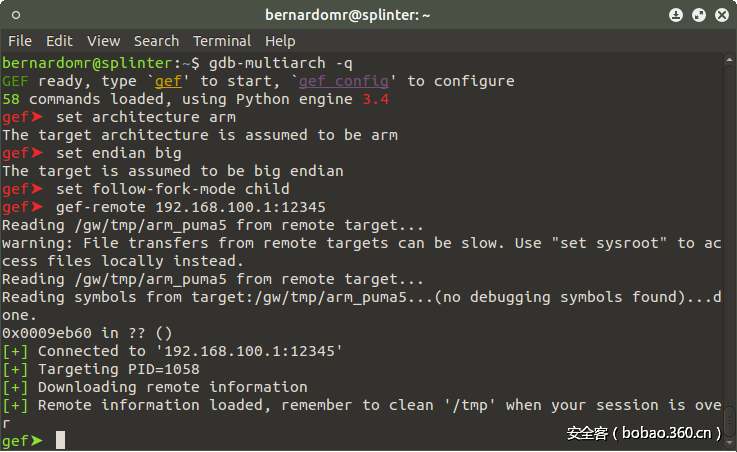Maximize the terminal window
Screen dimensions: 737x452
coord(699,15)
